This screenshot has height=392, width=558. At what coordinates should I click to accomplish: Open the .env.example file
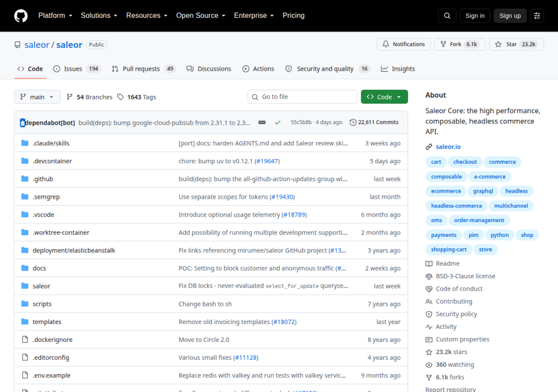pos(51,375)
